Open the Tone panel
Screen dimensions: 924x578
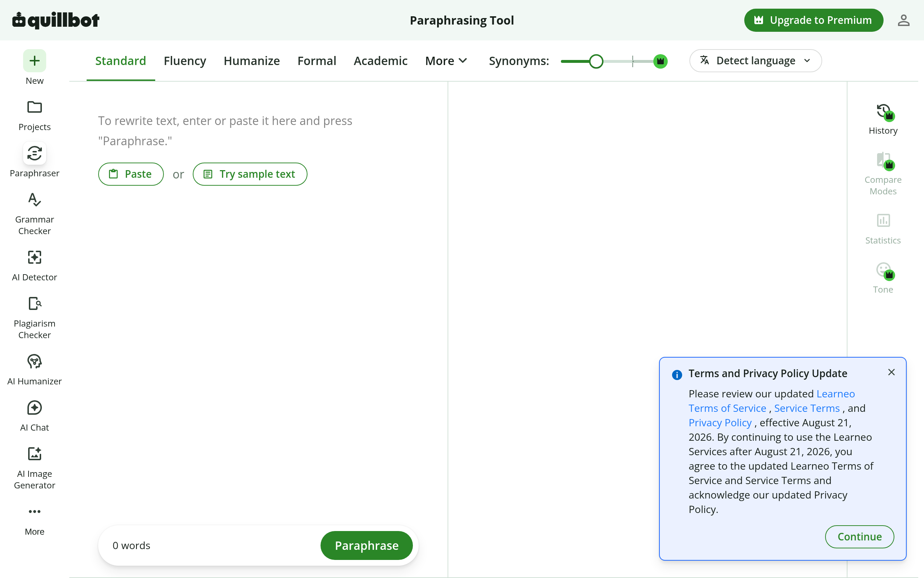pyautogui.click(x=883, y=278)
